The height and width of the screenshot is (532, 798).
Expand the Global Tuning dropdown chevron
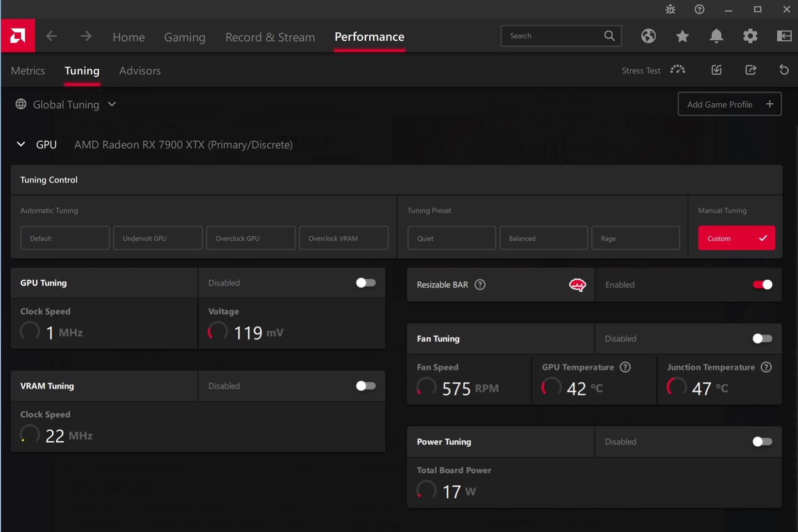(x=112, y=104)
